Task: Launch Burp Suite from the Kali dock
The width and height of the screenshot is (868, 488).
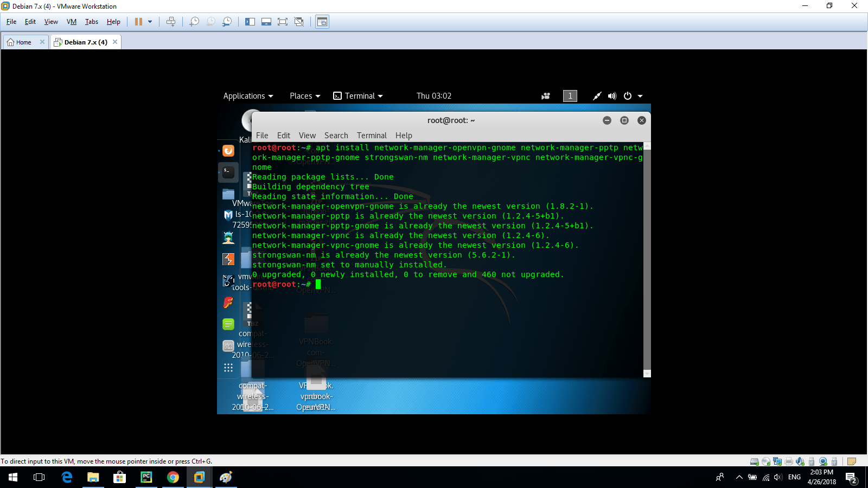Action: [x=228, y=259]
